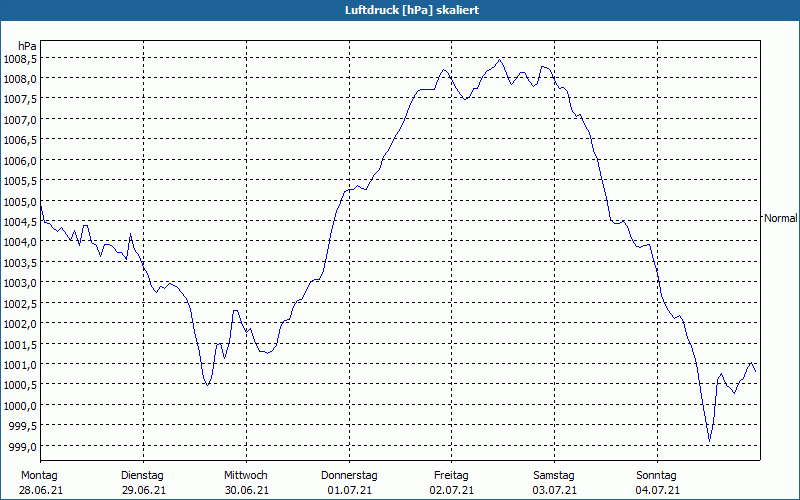Click the 1000,0 axis value

tap(20, 406)
